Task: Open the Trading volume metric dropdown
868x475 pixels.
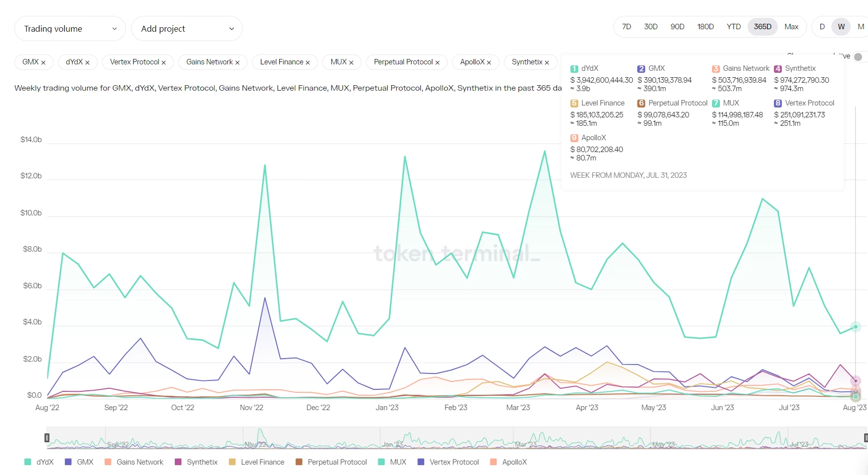Action: tap(70, 29)
